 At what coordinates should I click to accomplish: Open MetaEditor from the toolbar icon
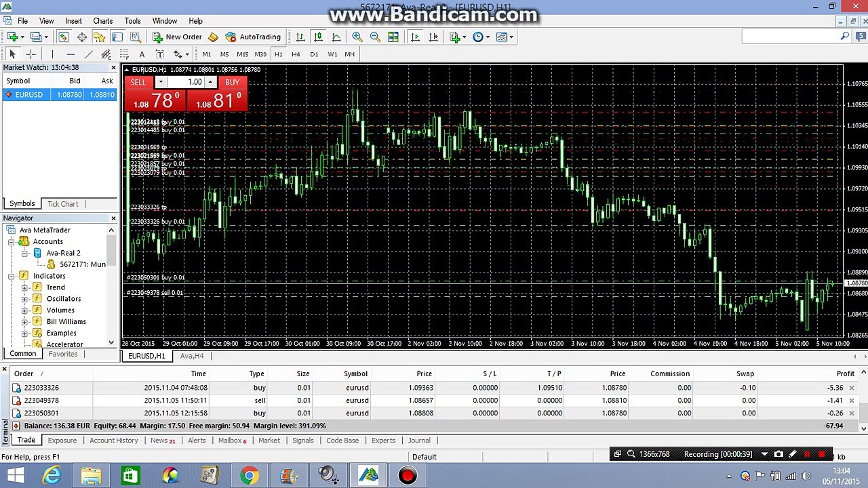[213, 37]
